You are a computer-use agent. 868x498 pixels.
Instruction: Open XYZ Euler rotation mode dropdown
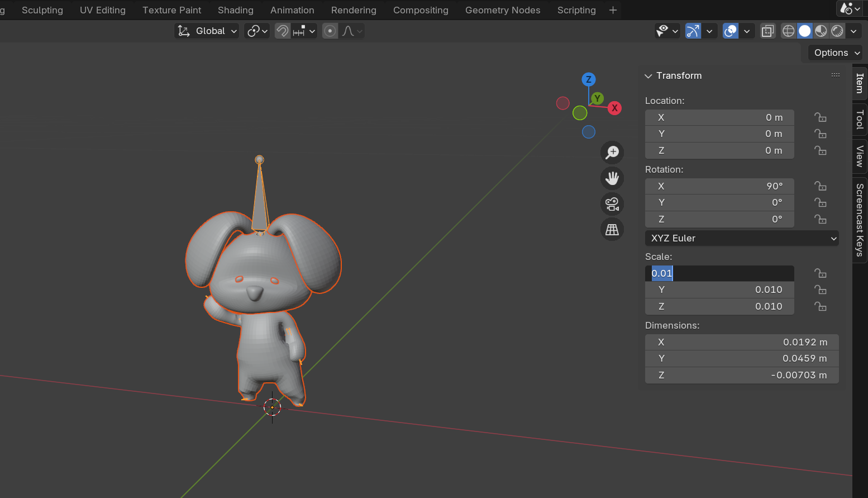pyautogui.click(x=742, y=238)
